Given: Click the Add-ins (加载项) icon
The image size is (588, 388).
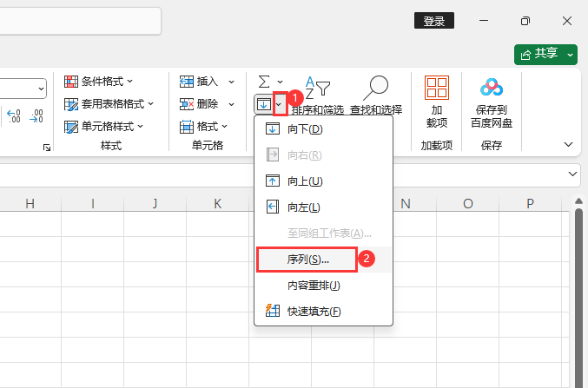Looking at the screenshot, I should point(437,88).
